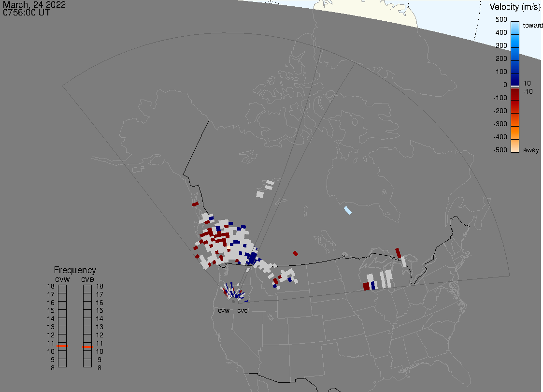Click the '0756:00 UT' timestamp
543x392 pixels.
coord(26,13)
